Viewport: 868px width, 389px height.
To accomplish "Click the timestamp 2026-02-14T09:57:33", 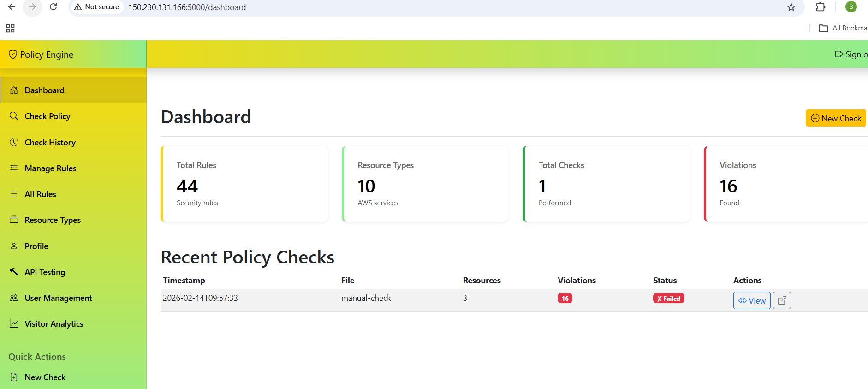I will (200, 298).
